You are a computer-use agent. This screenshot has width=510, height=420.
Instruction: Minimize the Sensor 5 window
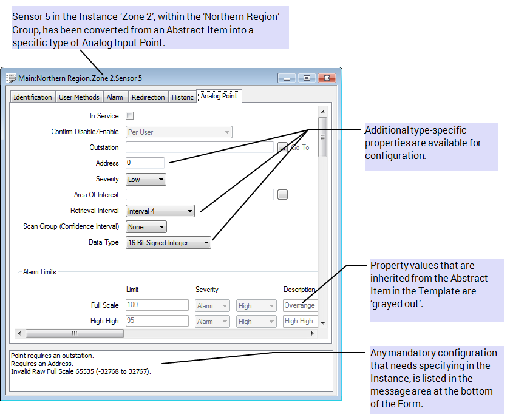287,78
